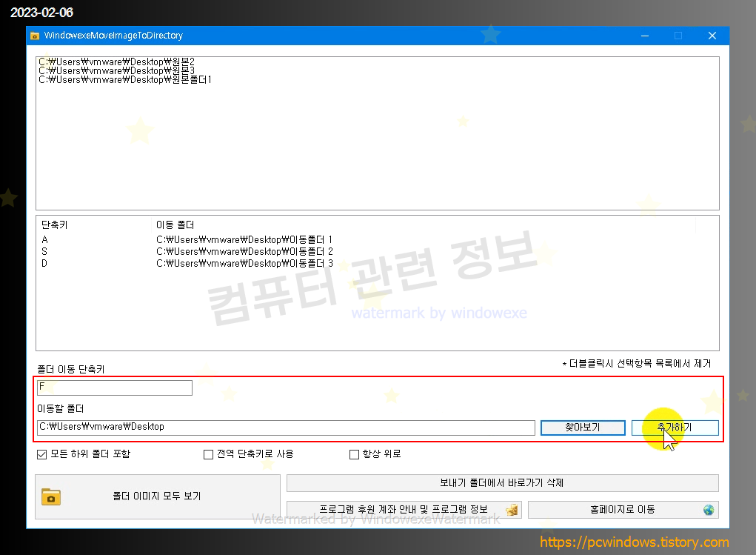Image resolution: width=756 pixels, height=555 pixels.
Task: Focus the 폴더 이동 단축키 input containing F
Action: click(115, 388)
